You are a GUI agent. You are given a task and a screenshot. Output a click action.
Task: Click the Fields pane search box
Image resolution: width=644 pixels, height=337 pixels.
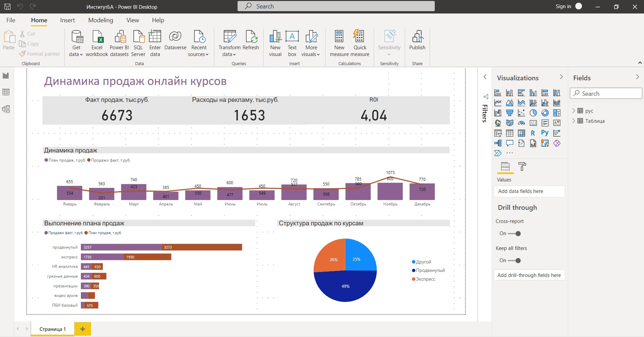coord(606,93)
